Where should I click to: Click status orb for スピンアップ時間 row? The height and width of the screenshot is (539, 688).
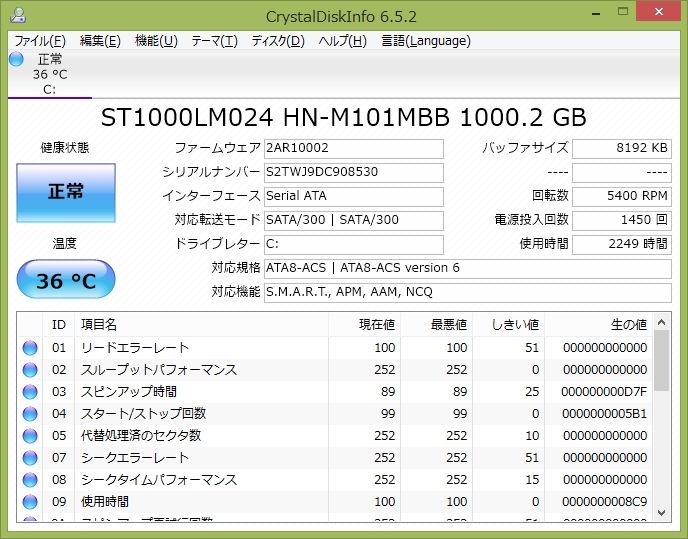click(30, 392)
